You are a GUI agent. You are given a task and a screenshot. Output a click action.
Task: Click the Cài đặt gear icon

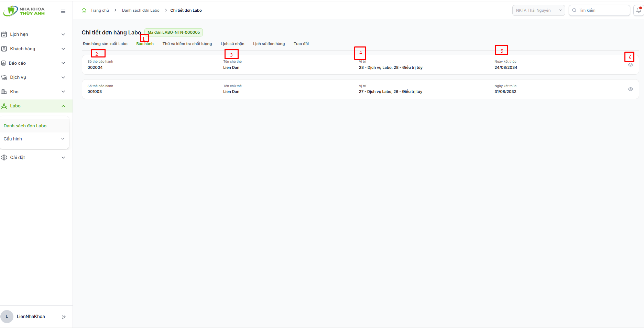click(x=4, y=158)
